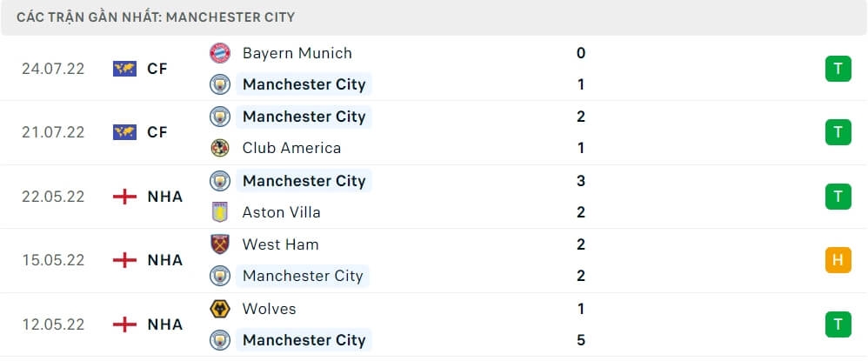Click the CF competition label for 24.07.22
Image resolution: width=868 pixels, height=361 pixels.
point(157,69)
